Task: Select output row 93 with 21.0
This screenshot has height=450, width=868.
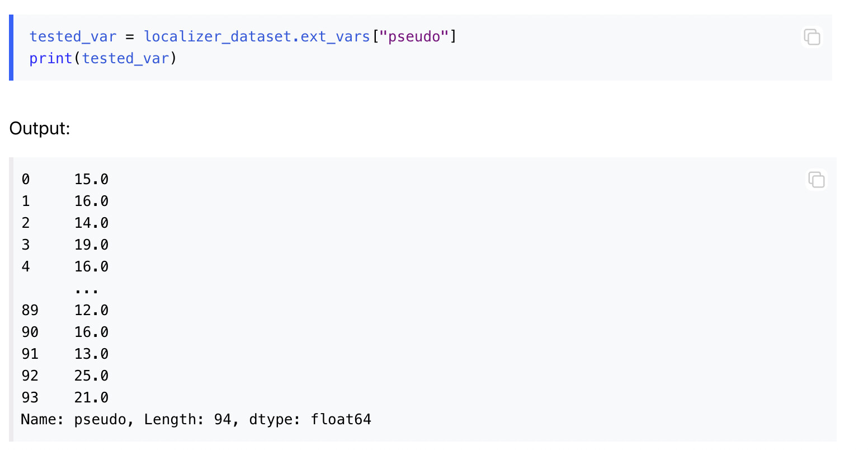Action: (x=65, y=398)
